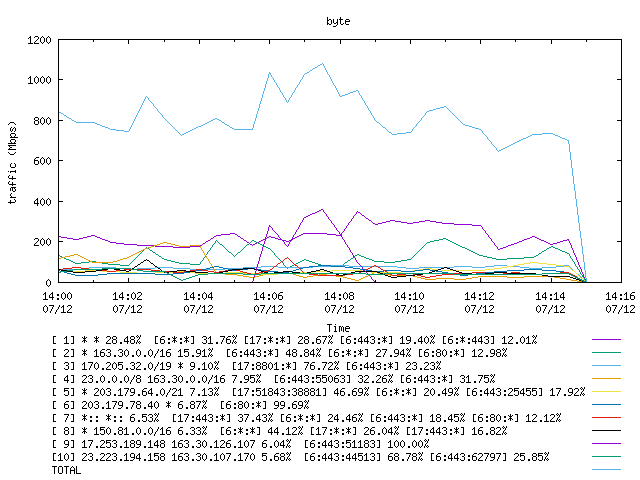Viewport: 640px width, 480px height.
Task: Click the black line sample for entry [8]
Action: pos(606,431)
